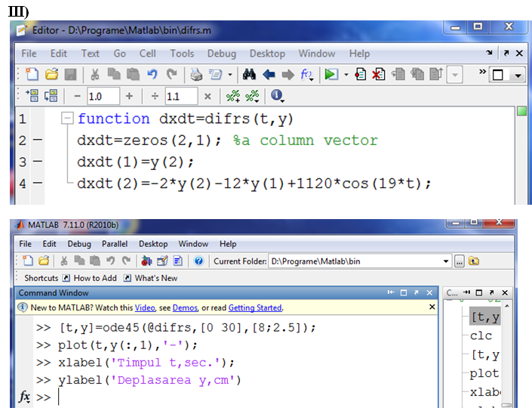
Task: Browse for folder with ellipsis button
Action: pyautogui.click(x=459, y=261)
